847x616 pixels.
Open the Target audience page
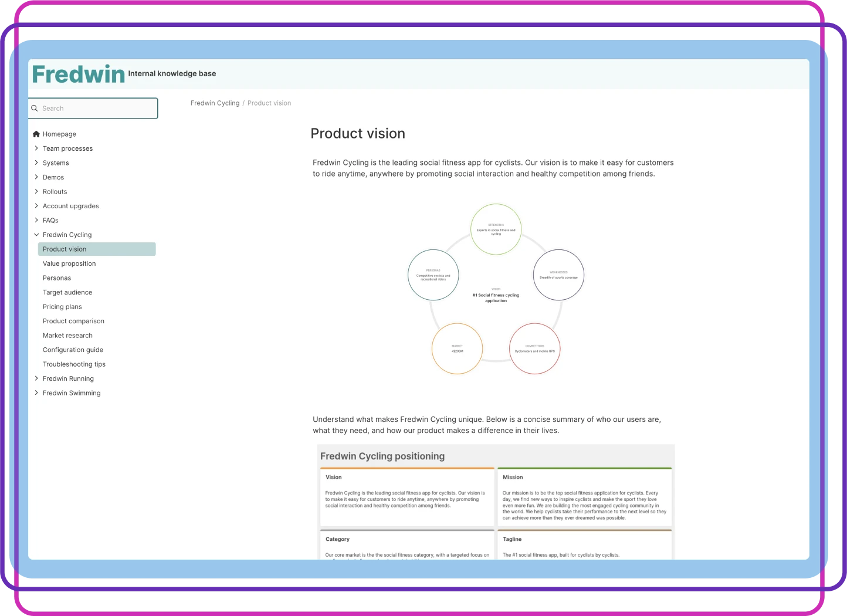click(x=67, y=293)
